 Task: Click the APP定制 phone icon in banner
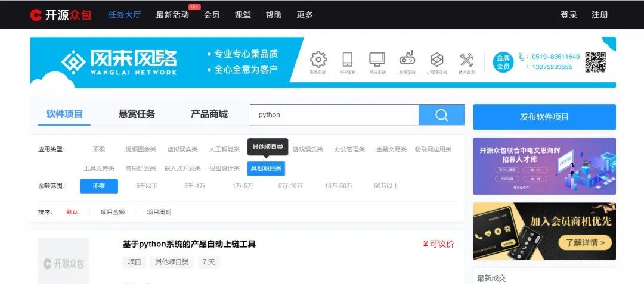[348, 60]
